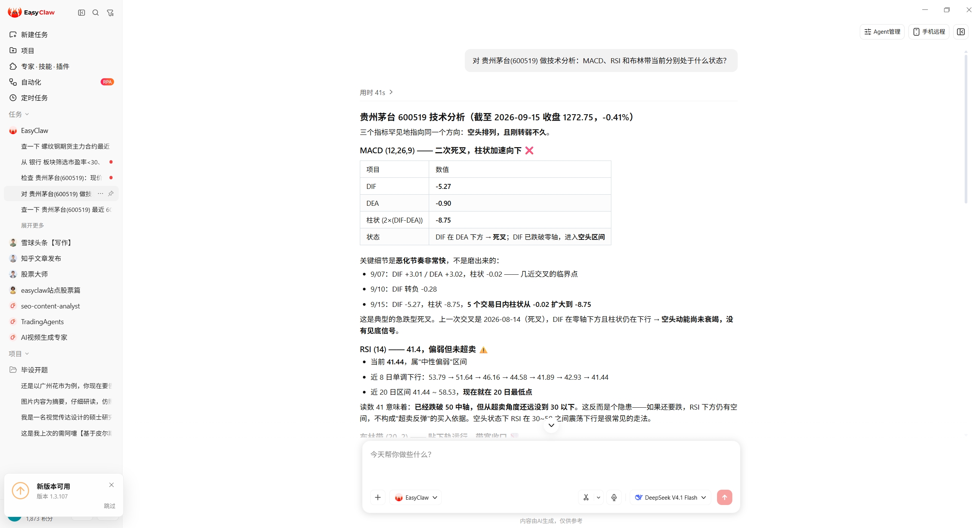Close the 新版本可用 notification
980x528 pixels.
point(111,485)
